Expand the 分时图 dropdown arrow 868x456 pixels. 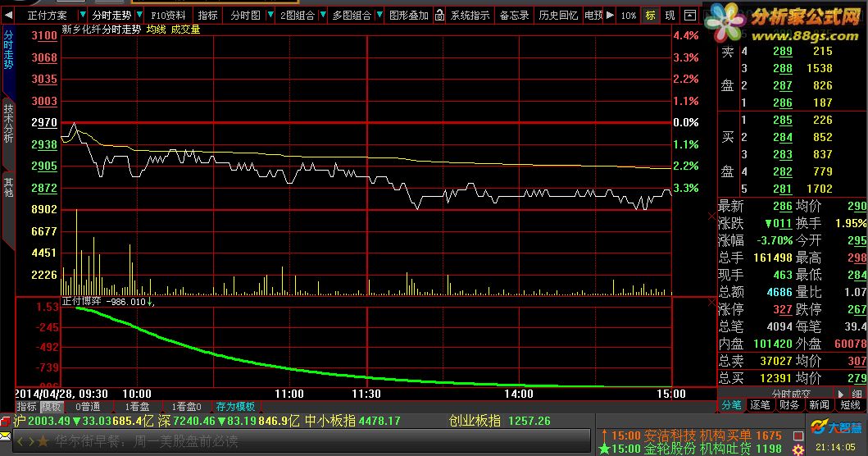pos(270,15)
